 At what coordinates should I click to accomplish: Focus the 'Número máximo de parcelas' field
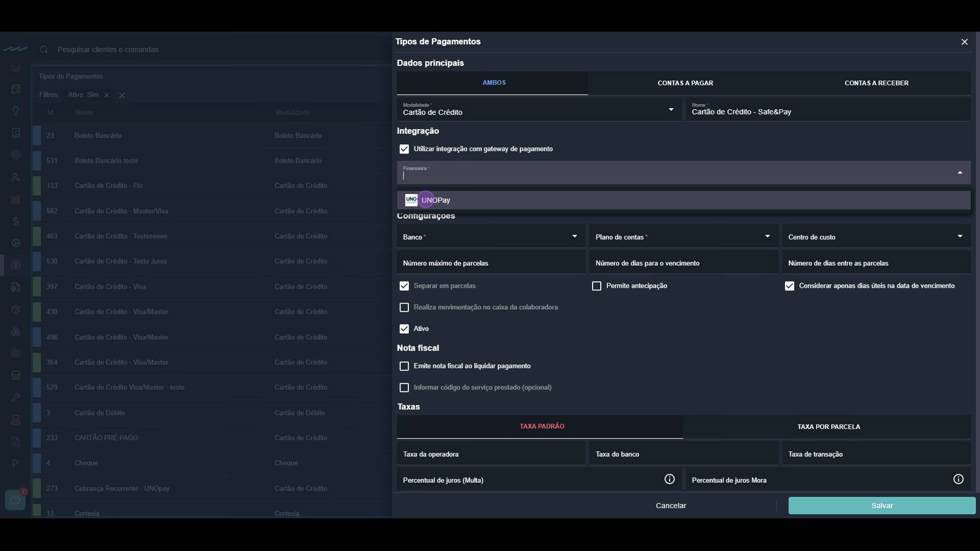click(491, 263)
